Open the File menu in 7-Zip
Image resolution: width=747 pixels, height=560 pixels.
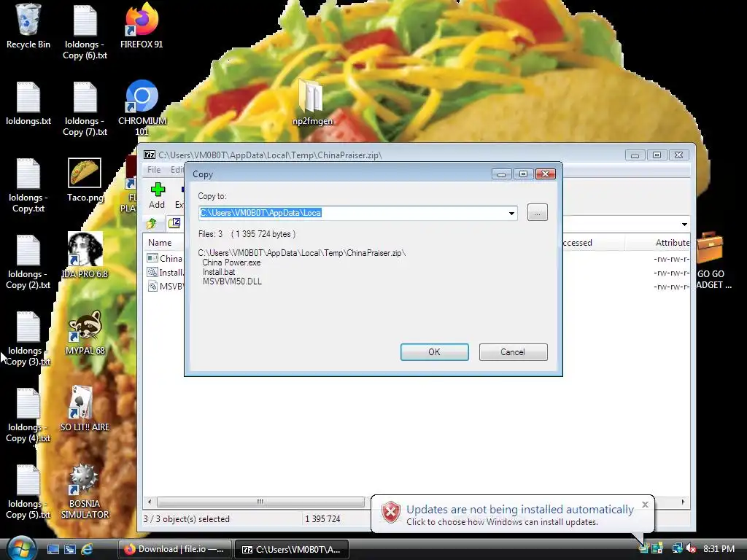[153, 169]
